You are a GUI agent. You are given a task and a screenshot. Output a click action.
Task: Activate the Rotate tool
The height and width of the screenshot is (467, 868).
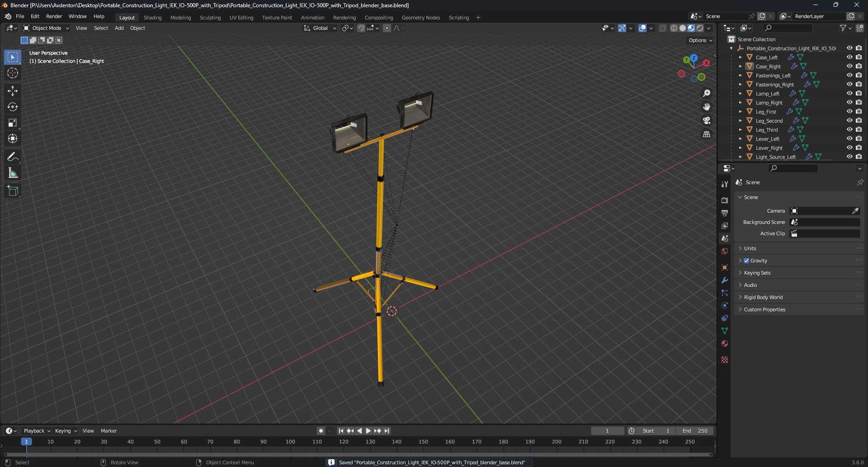(x=13, y=107)
